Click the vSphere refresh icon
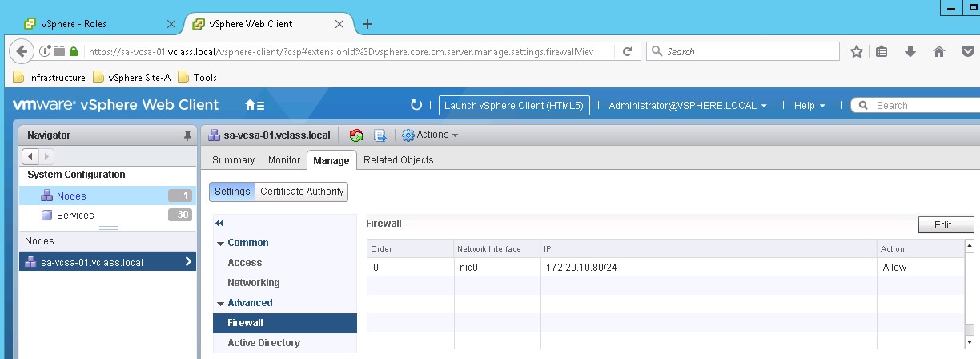Image resolution: width=980 pixels, height=359 pixels. tap(416, 105)
